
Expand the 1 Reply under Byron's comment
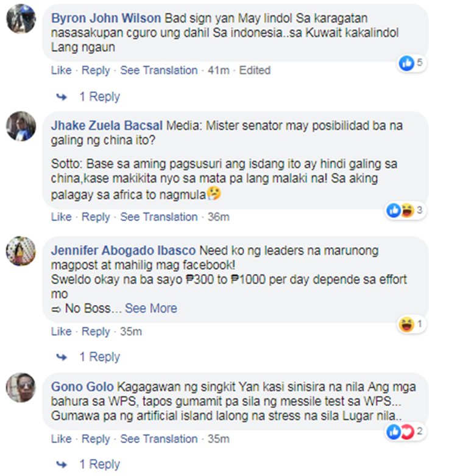coord(100,97)
